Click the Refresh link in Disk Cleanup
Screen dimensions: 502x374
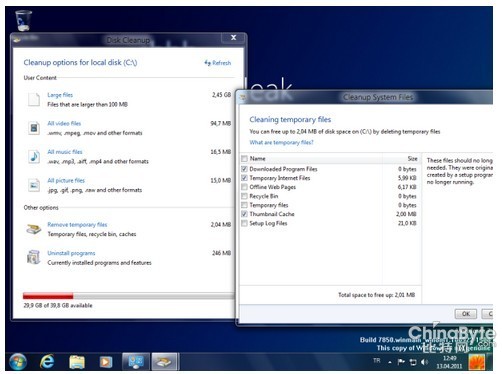[218, 63]
